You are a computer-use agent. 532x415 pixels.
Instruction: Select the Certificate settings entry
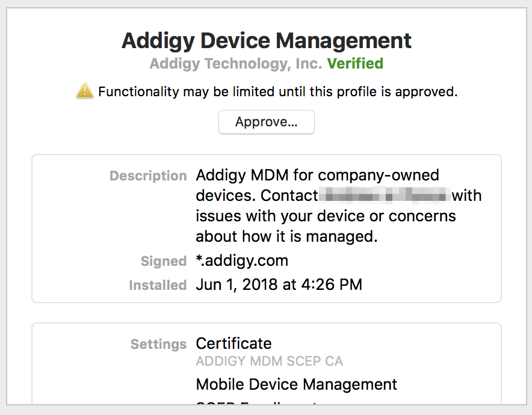234,343
